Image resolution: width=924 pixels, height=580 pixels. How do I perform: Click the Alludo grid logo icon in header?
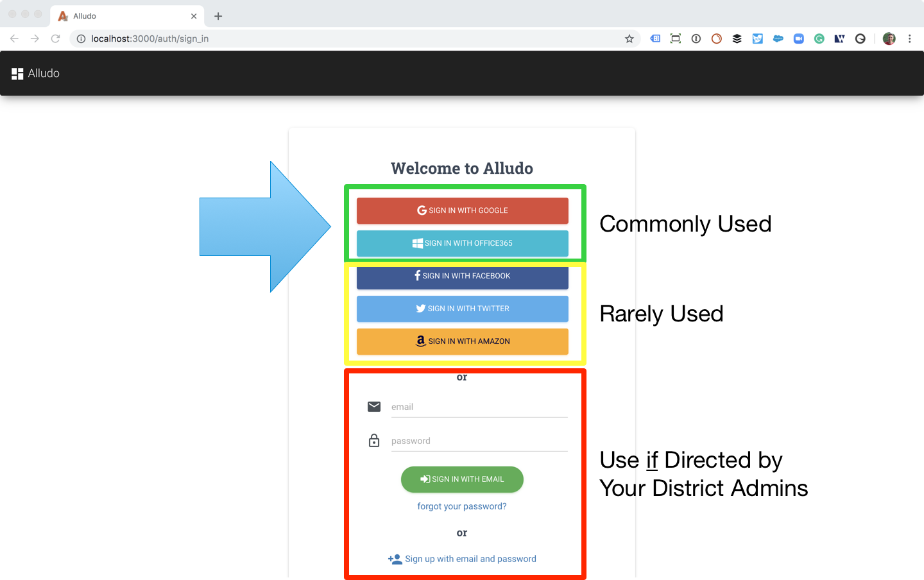(x=17, y=74)
